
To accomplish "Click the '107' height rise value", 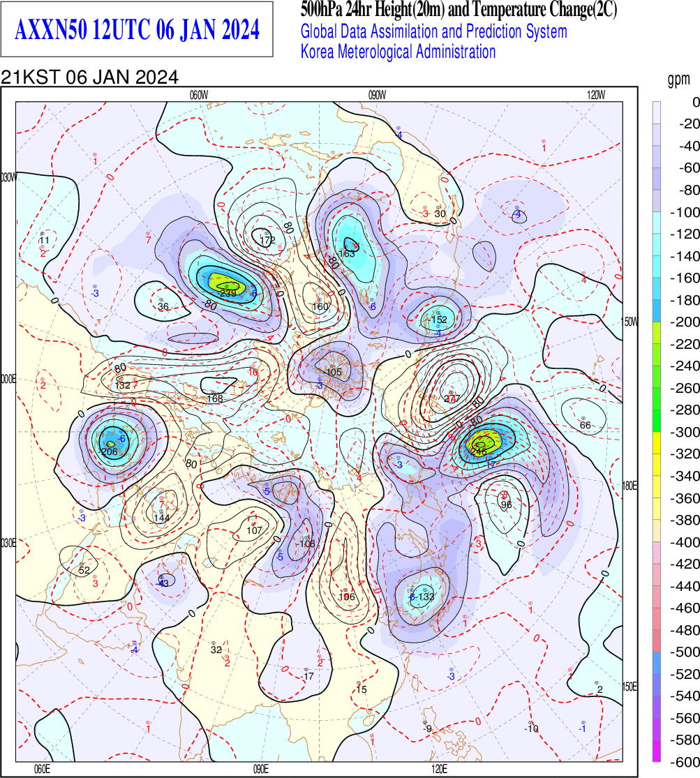I will [x=254, y=531].
